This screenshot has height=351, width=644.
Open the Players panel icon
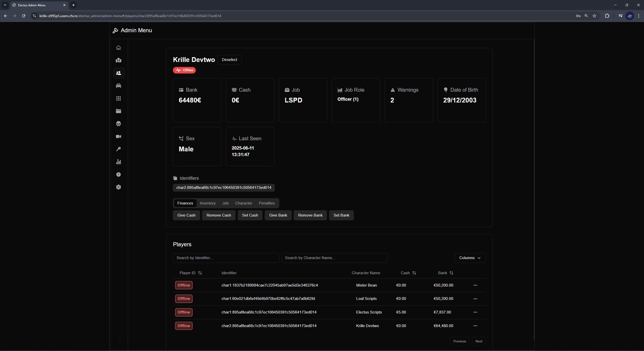(118, 73)
